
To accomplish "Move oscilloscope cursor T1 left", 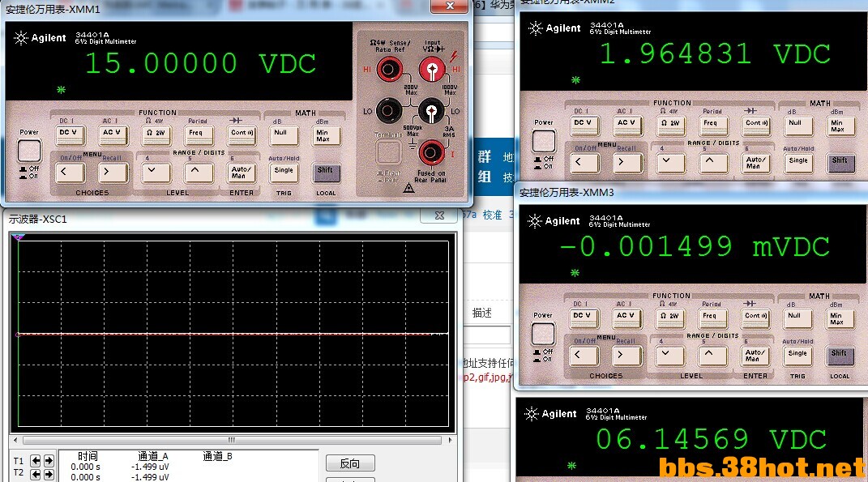I will pos(36,461).
